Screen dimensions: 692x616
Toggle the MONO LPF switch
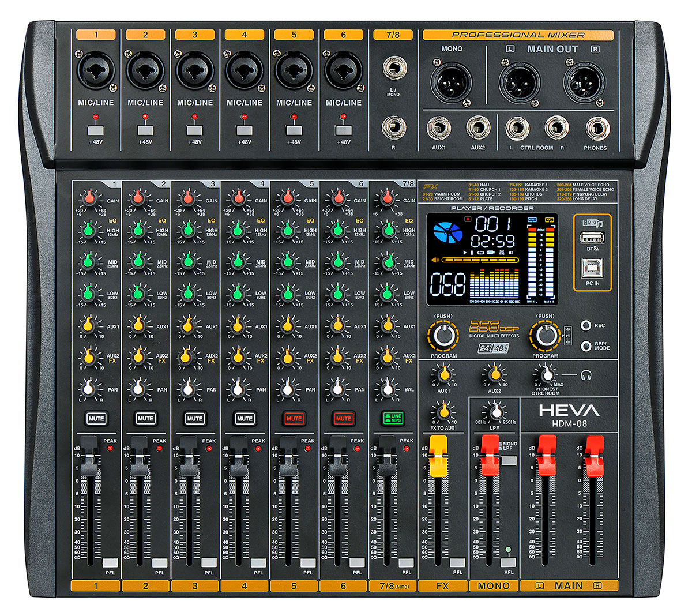508,461
